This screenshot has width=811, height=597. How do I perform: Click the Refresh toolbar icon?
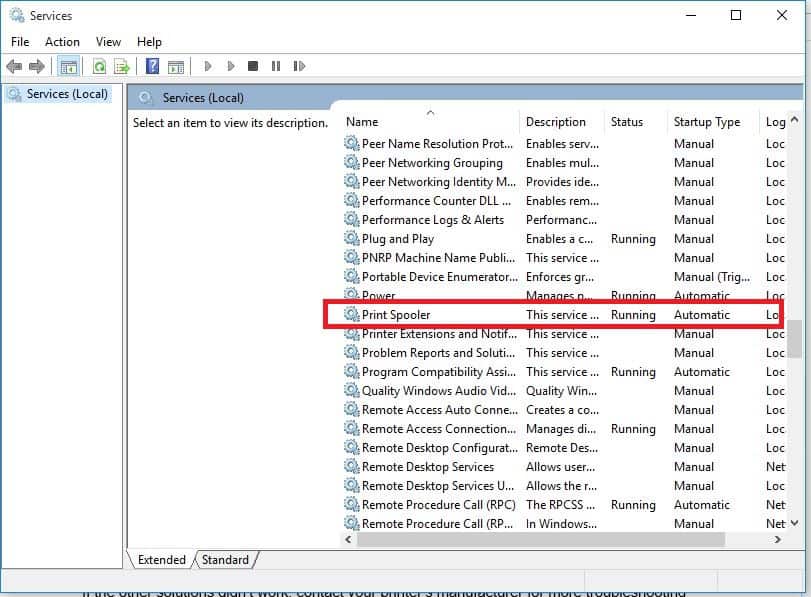coord(99,67)
